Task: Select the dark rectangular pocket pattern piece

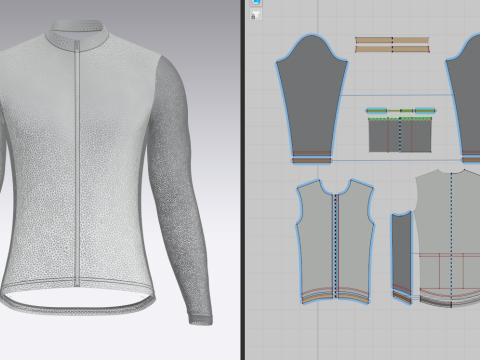Action: pos(400,135)
